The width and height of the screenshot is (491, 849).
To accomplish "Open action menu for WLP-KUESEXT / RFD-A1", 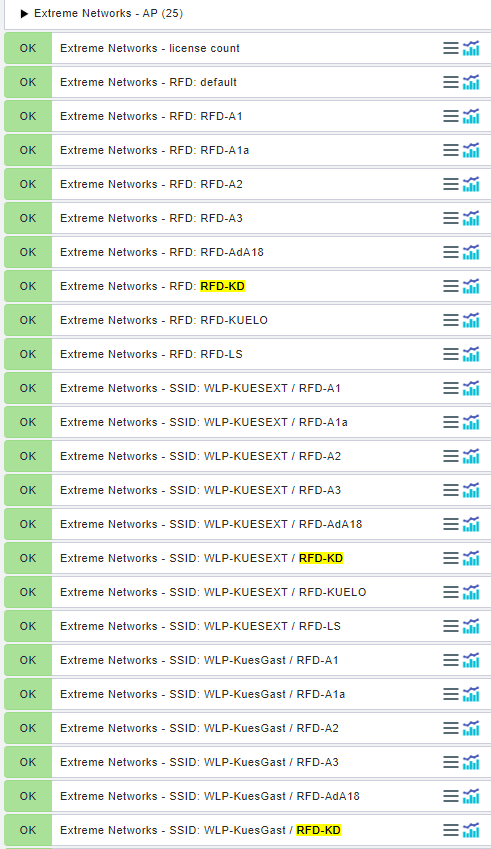I will (x=450, y=388).
